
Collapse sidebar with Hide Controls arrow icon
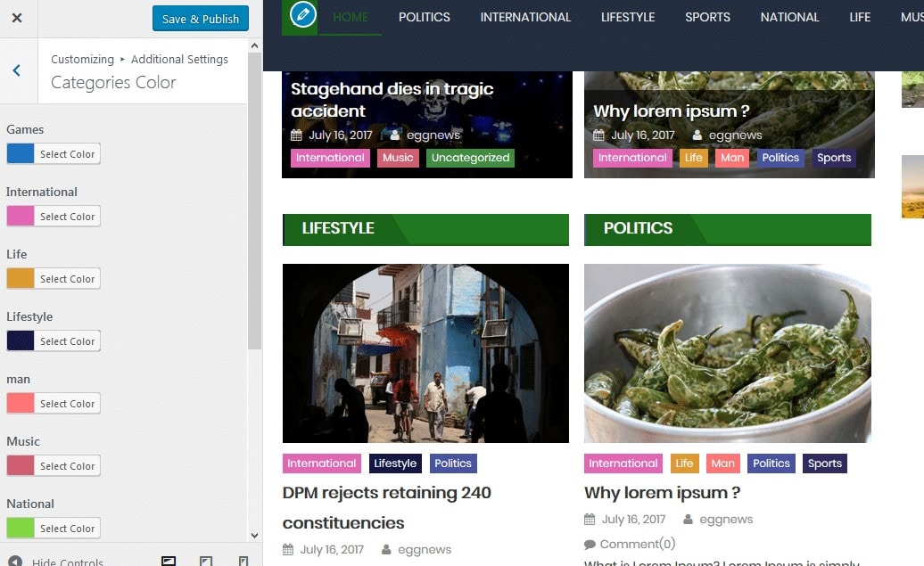pos(14,562)
